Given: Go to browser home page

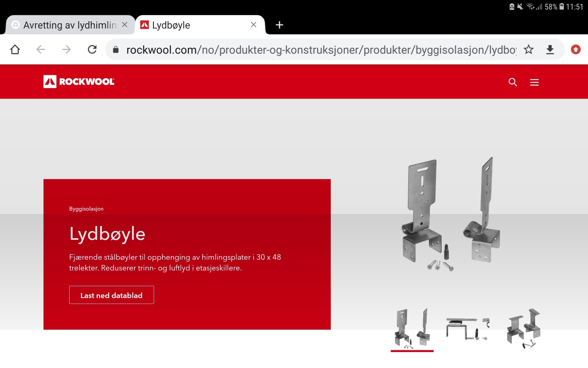Looking at the screenshot, I should pyautogui.click(x=15, y=49).
